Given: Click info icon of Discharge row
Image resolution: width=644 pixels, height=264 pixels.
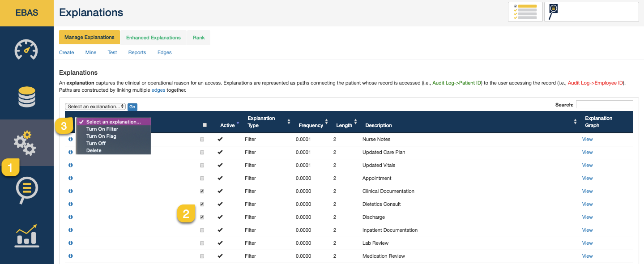Looking at the screenshot, I should click(x=70, y=217).
